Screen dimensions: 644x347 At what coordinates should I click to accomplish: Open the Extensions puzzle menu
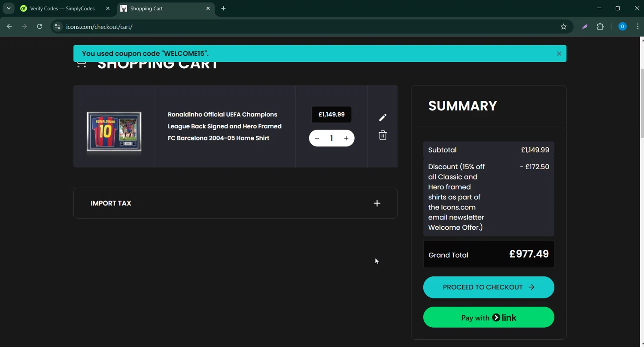(600, 27)
